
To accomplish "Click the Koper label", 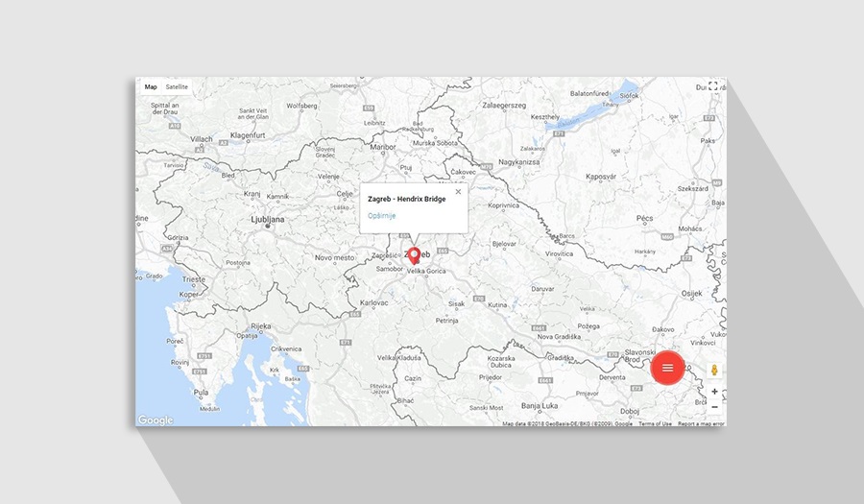I will tap(188, 294).
